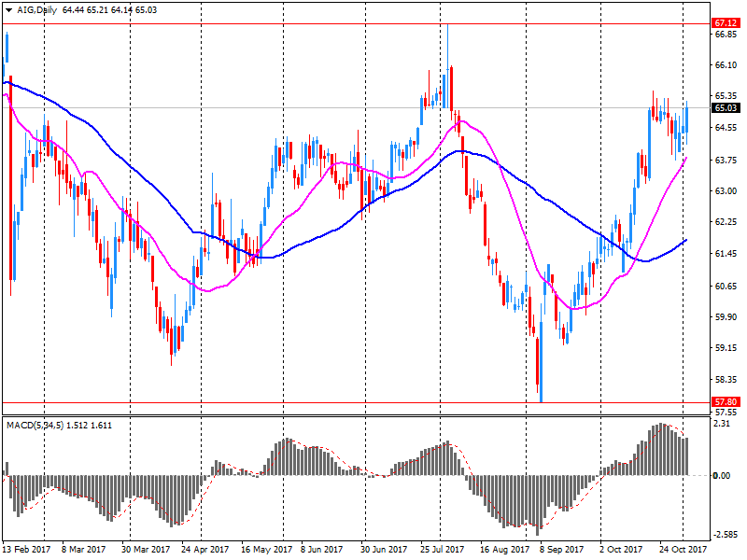Select the 58.35 price scale value

click(726, 380)
